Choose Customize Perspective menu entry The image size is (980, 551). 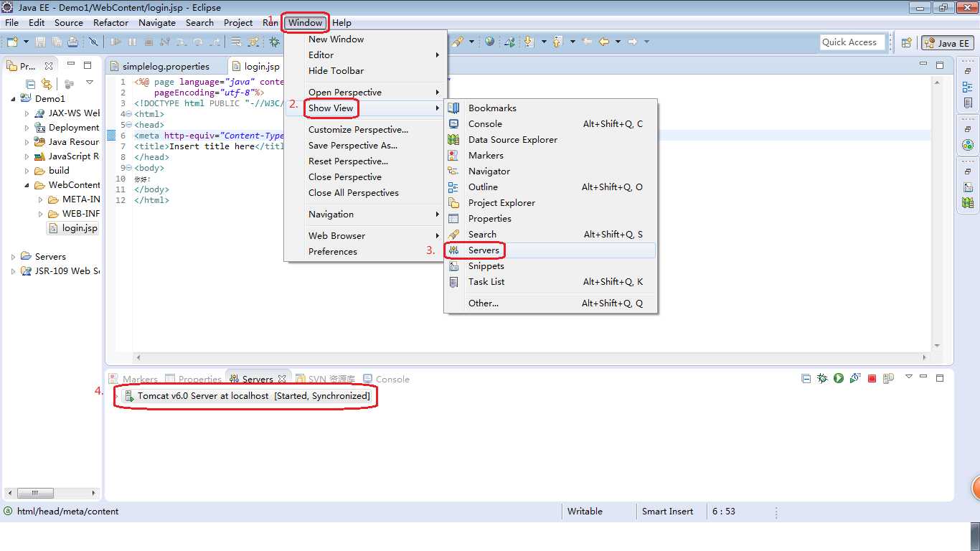tap(365, 129)
